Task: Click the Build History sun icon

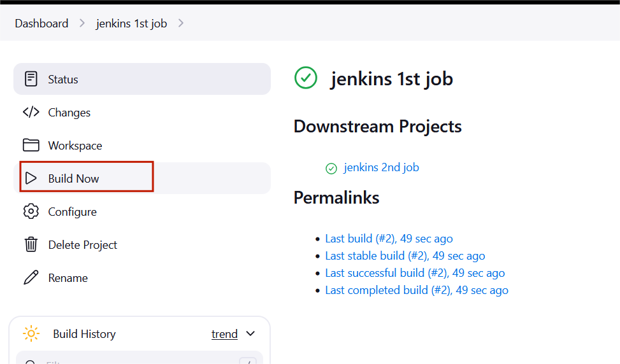Action: coord(31,333)
